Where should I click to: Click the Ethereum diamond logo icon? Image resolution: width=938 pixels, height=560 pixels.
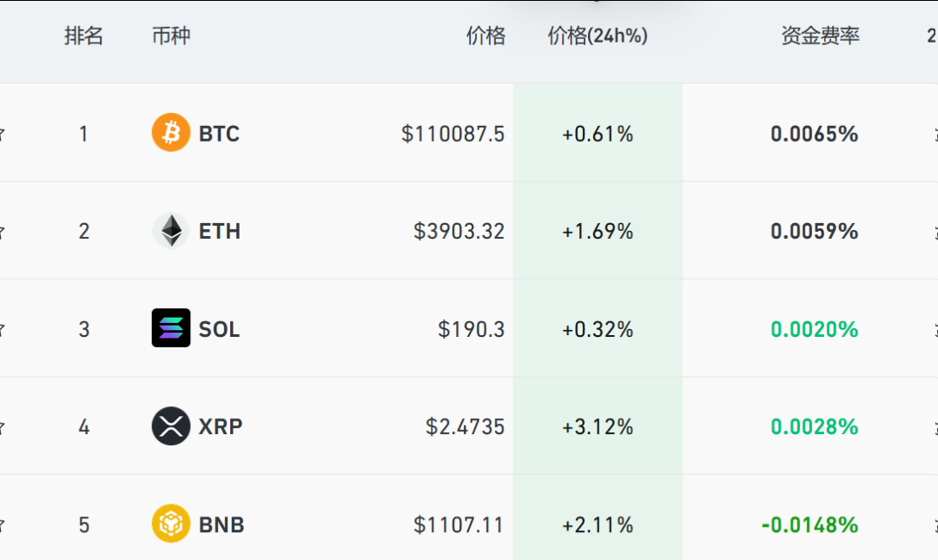[x=171, y=231]
